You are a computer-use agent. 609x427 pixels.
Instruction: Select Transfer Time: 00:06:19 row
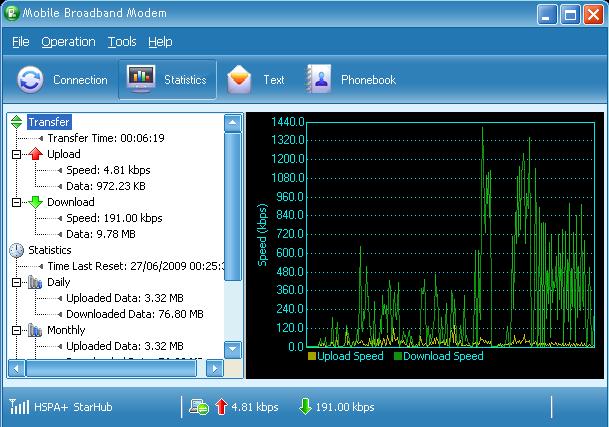pyautogui.click(x=106, y=138)
